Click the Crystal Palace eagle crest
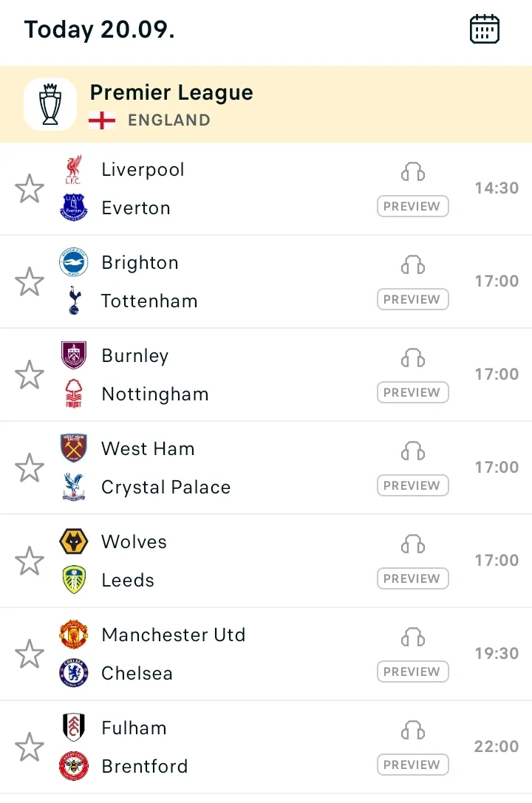The width and height of the screenshot is (532, 803). tap(74, 487)
